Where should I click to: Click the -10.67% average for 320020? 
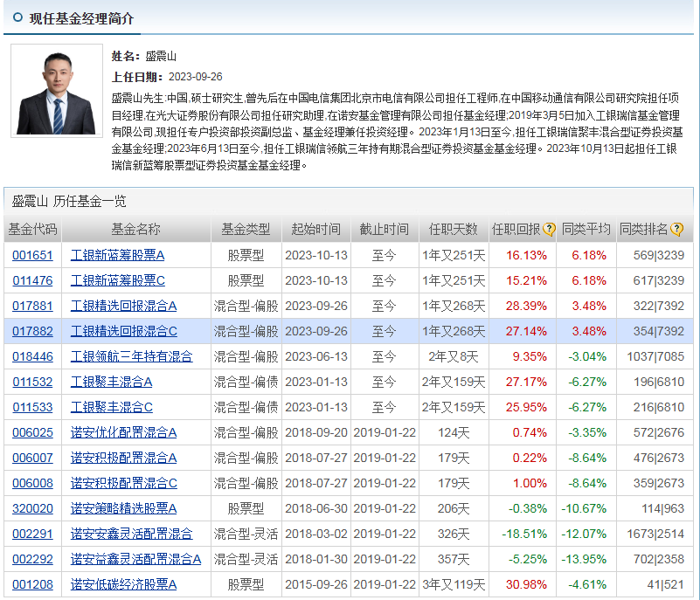coord(584,508)
